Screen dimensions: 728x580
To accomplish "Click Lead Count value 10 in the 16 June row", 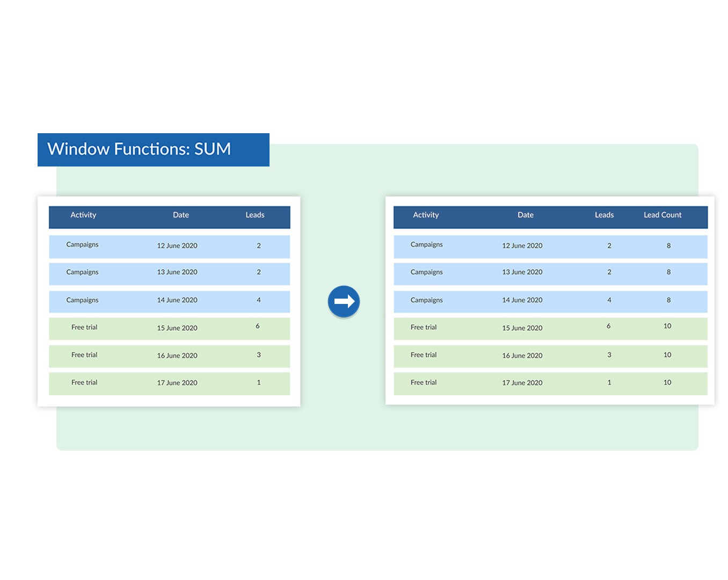I will pyautogui.click(x=667, y=355).
